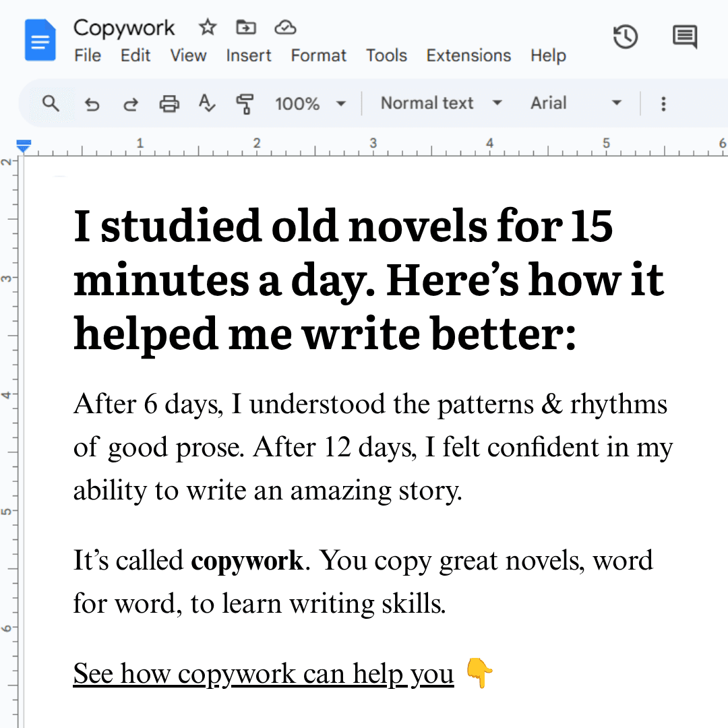The height and width of the screenshot is (728, 728).
Task: Click the search menus magnifier icon
Action: coord(51,103)
